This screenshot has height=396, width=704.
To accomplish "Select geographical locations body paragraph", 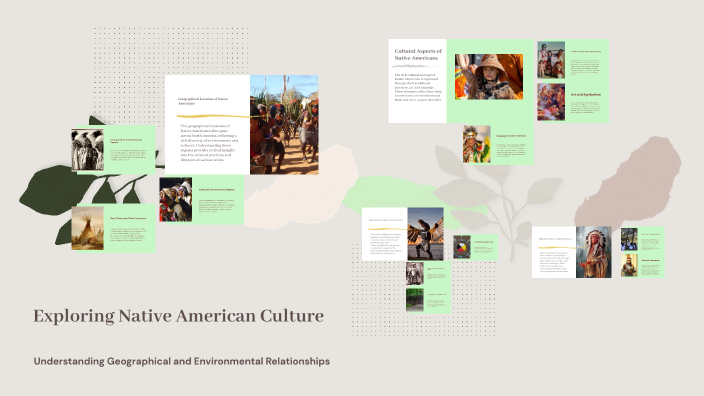I will pyautogui.click(x=209, y=143).
